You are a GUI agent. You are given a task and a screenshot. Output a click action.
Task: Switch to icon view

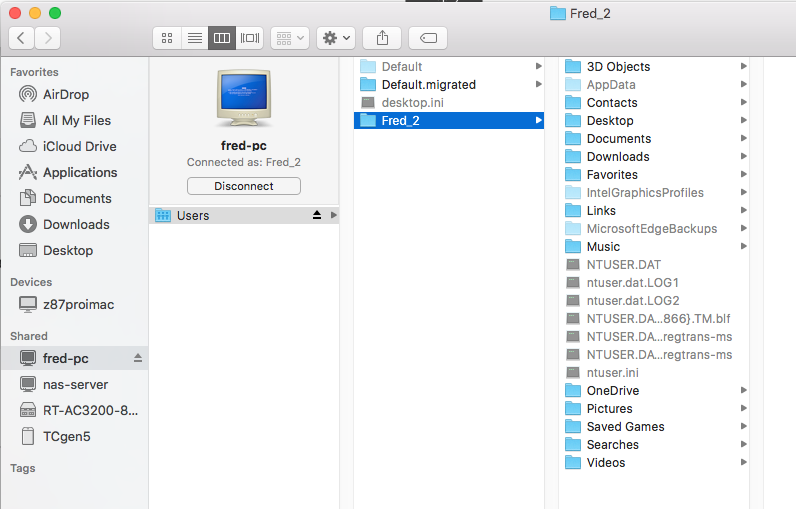click(167, 38)
